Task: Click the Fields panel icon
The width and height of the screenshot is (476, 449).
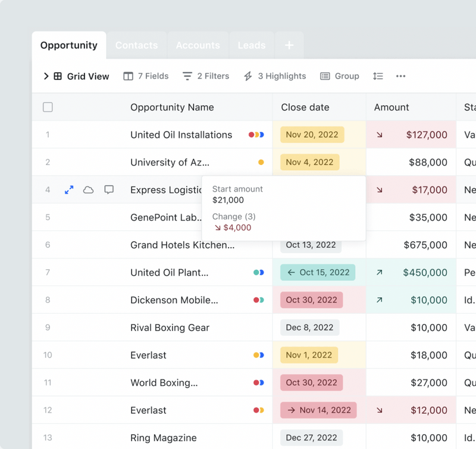Action: coord(127,76)
